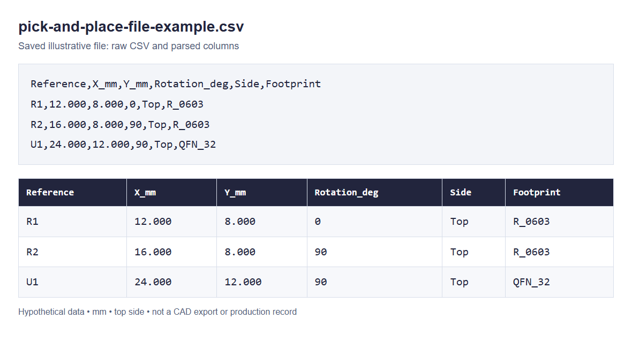
Task: Select the R_0603 footprint cell in R1 row
Action: 560,222
